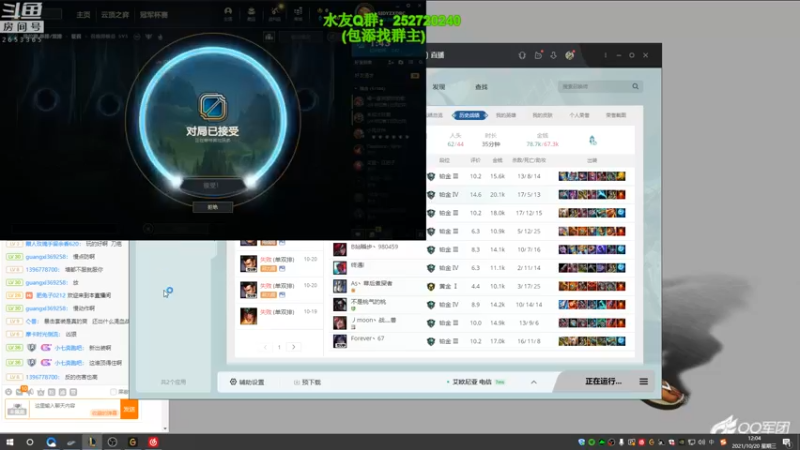Switch to the 发现 tab
The height and width of the screenshot is (450, 800).
(439, 87)
